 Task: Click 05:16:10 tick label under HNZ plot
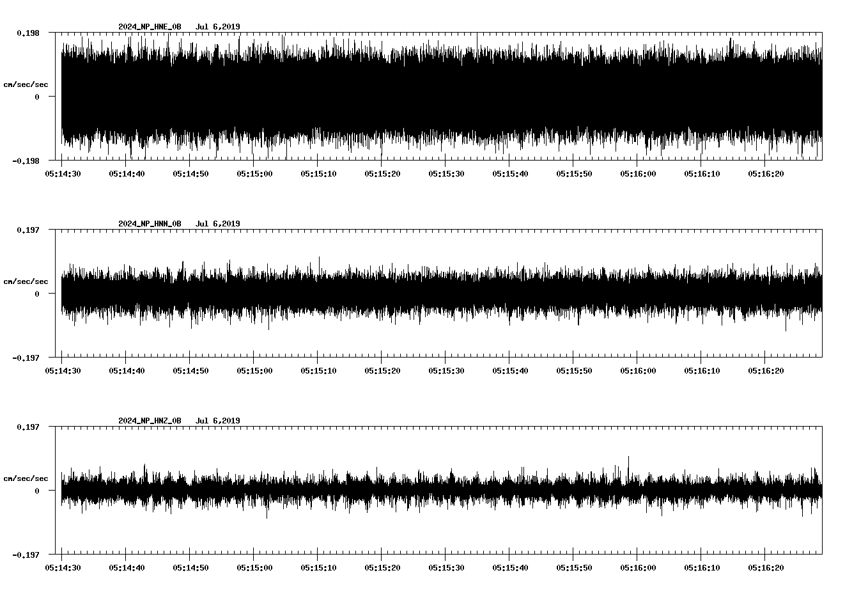tap(702, 567)
